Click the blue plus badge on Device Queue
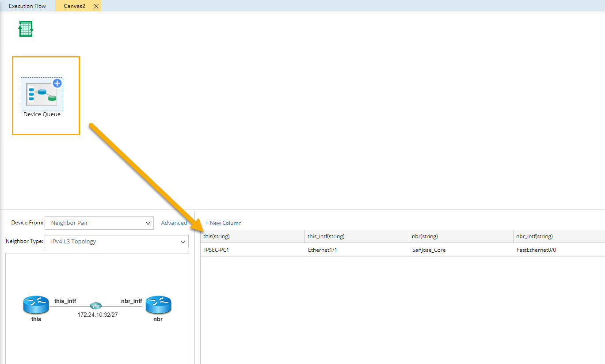Screen dimensions: 605x364 57,83
